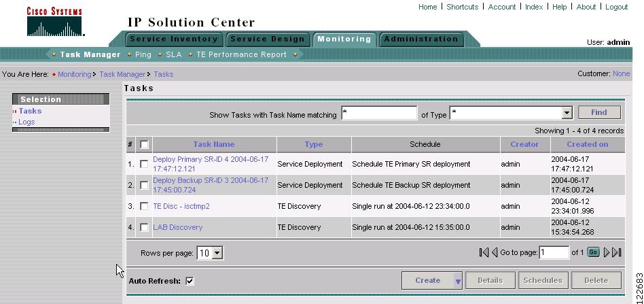
Task: Select all tasks with header checkbox
Action: [x=144, y=144]
